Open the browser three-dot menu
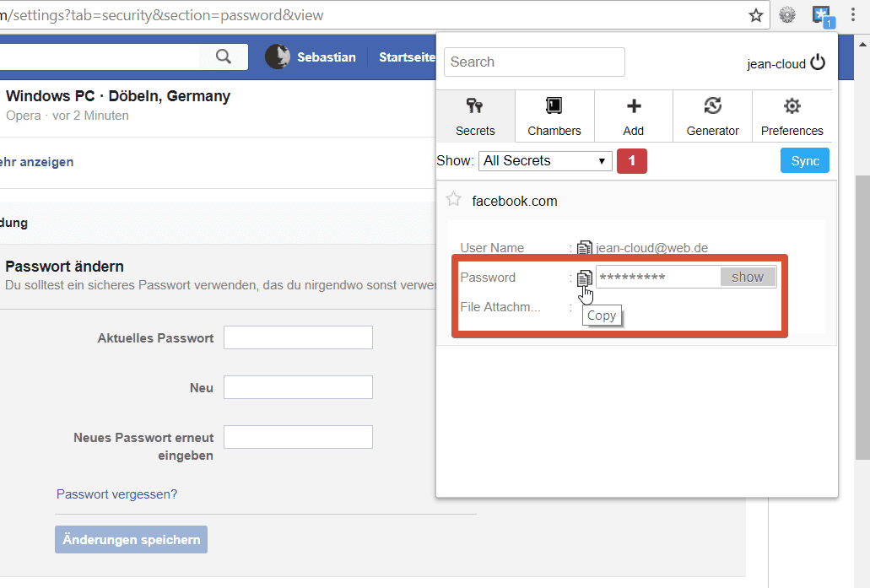The width and height of the screenshot is (870, 588). point(853,15)
